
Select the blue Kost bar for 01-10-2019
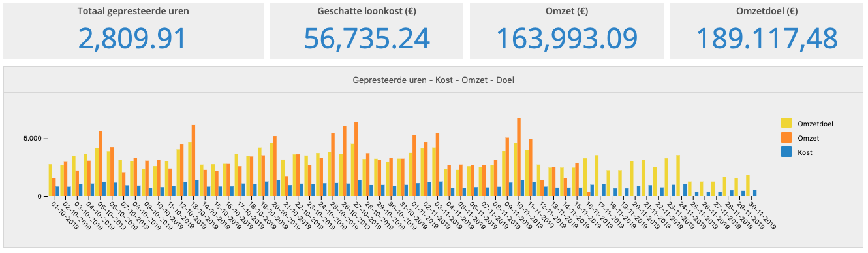tap(57, 192)
